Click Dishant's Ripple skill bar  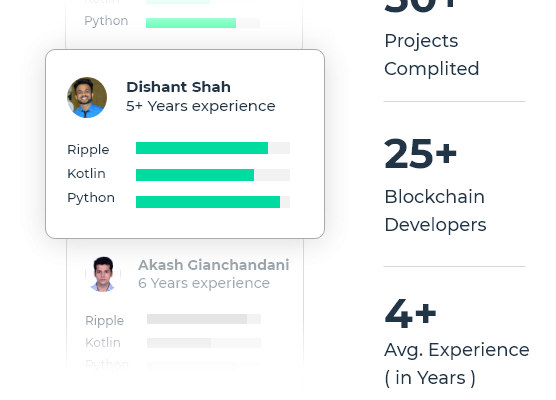point(213,148)
